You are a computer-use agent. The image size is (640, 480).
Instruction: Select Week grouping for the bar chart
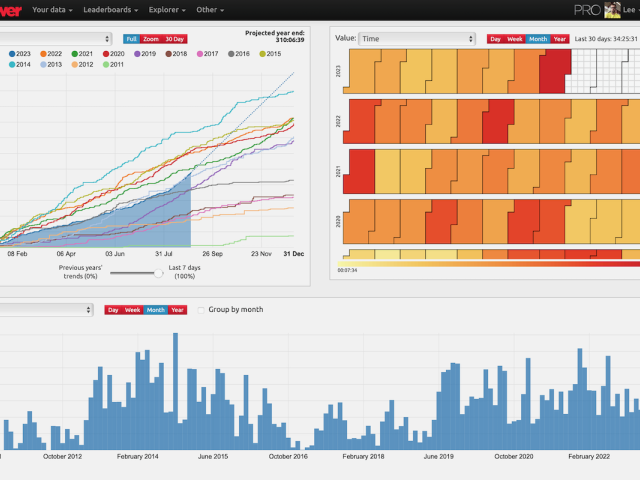click(x=133, y=310)
